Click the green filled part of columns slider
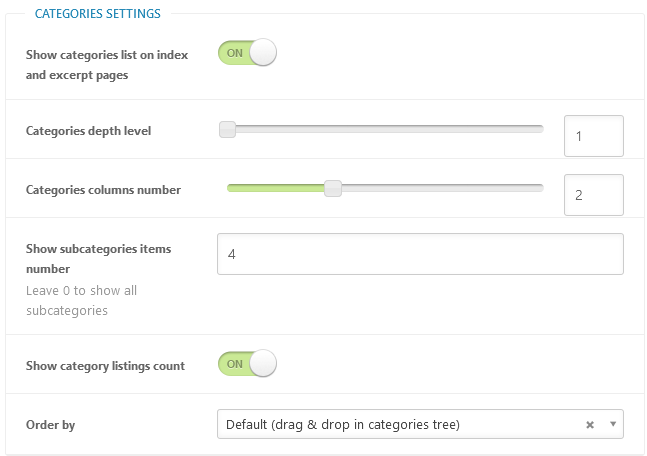Viewport: 647px width, 456px height. point(276,189)
